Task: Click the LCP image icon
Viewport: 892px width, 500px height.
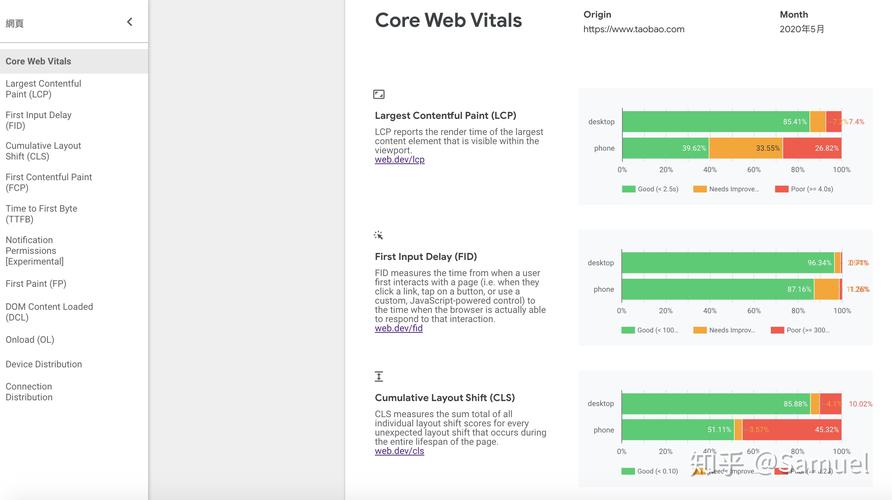Action: (379, 94)
